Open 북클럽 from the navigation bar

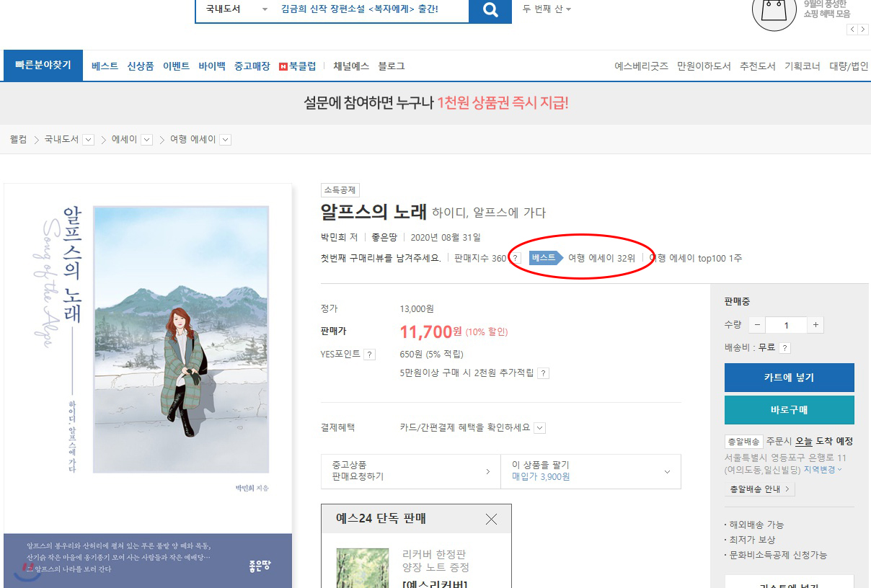(x=298, y=66)
